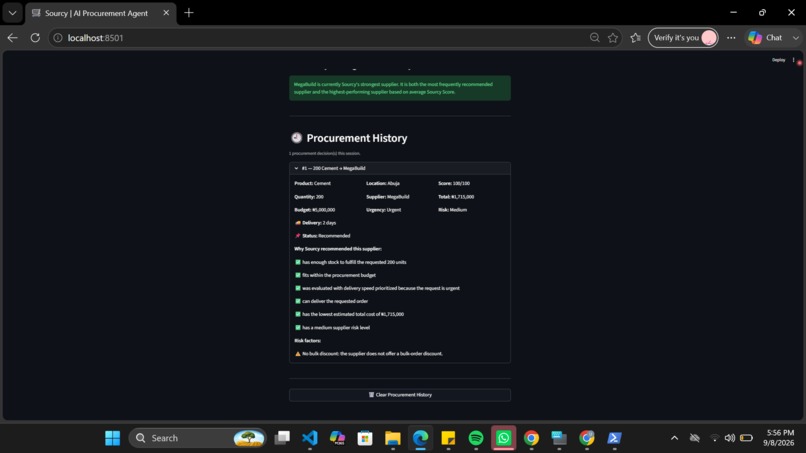Open Task View on the taskbar
This screenshot has width=806, height=453.
click(x=282, y=438)
